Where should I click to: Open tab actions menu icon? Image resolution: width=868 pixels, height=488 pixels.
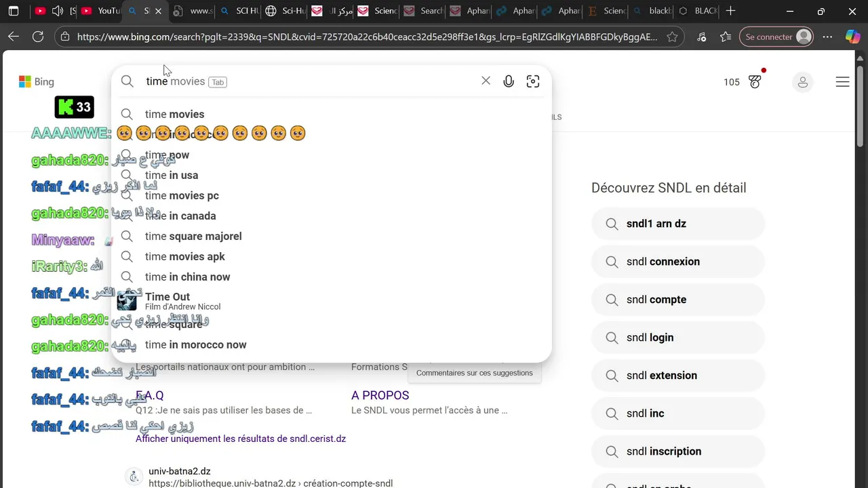click(14, 11)
